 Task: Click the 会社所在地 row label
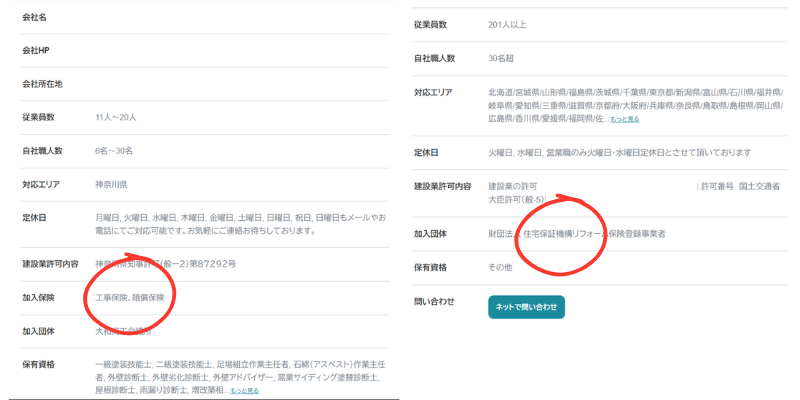click(42, 83)
